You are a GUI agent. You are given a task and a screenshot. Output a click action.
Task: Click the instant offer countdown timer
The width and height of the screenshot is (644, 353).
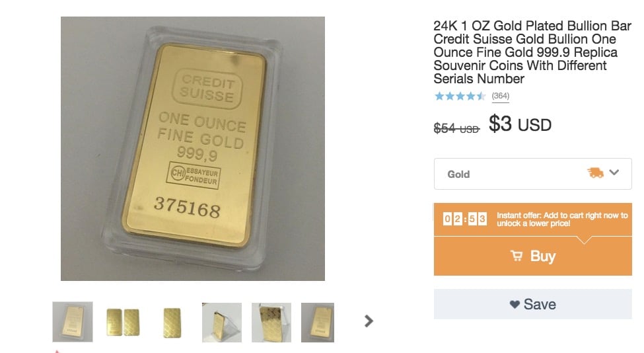tap(465, 219)
